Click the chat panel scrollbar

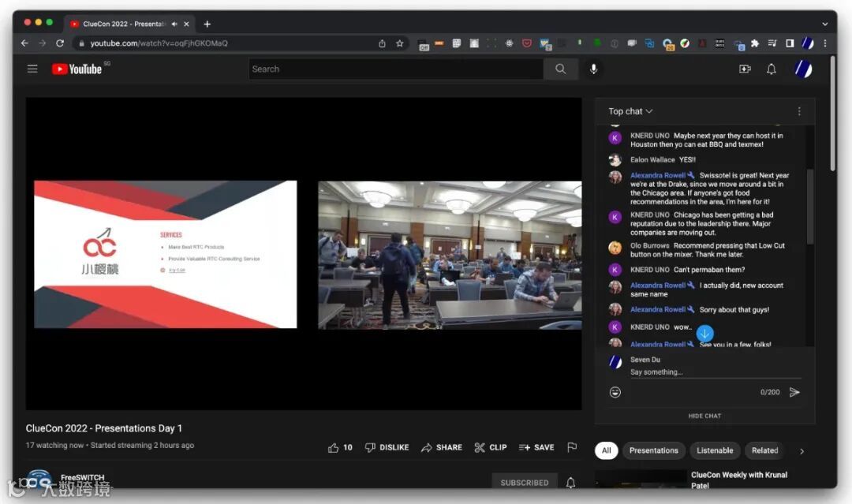click(x=809, y=207)
